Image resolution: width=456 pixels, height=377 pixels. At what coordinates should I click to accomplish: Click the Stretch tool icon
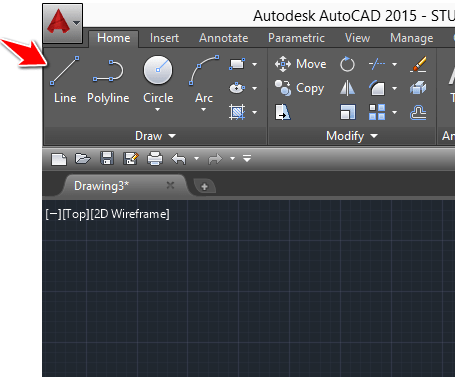click(x=283, y=112)
